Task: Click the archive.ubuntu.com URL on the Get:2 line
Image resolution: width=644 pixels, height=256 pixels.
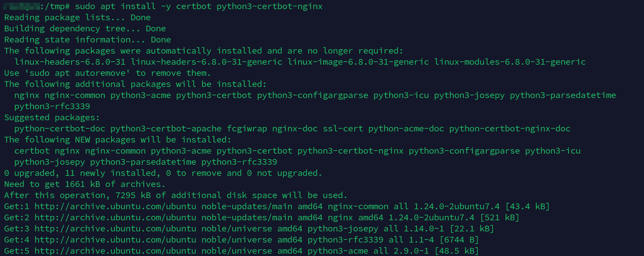Action: point(115,218)
